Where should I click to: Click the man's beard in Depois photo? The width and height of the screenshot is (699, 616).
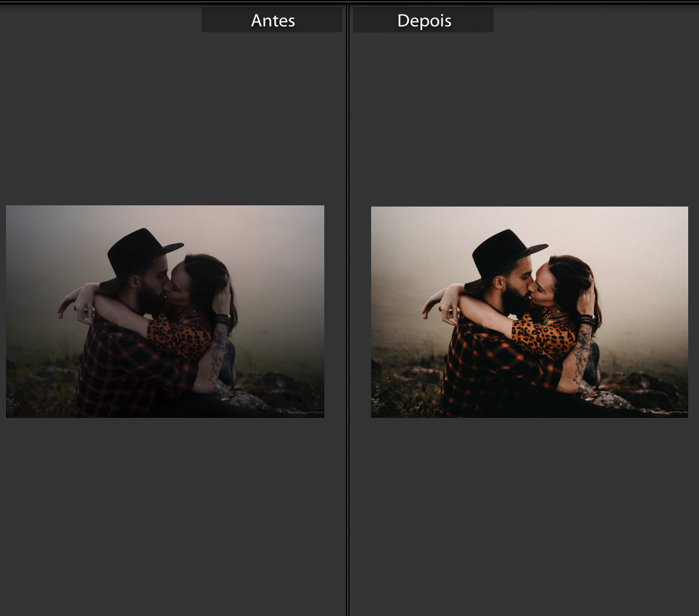coord(514,300)
